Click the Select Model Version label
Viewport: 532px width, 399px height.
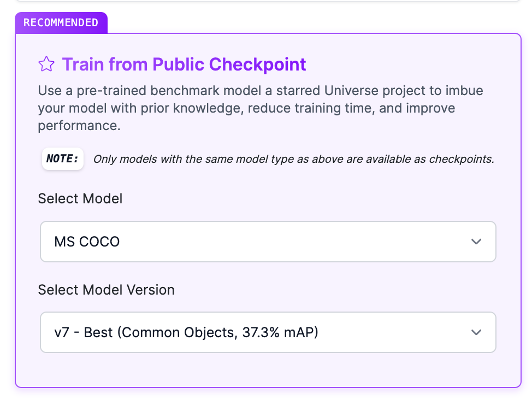coord(106,290)
